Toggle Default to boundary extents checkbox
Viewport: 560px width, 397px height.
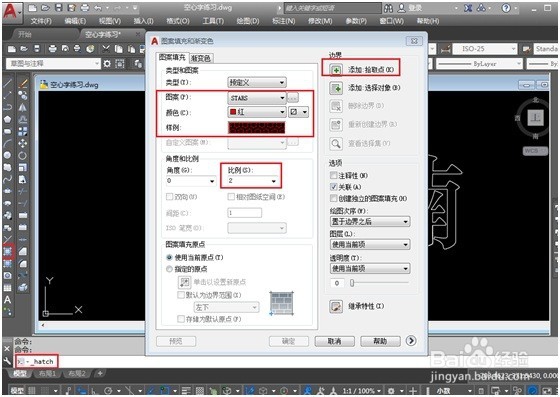pos(181,295)
